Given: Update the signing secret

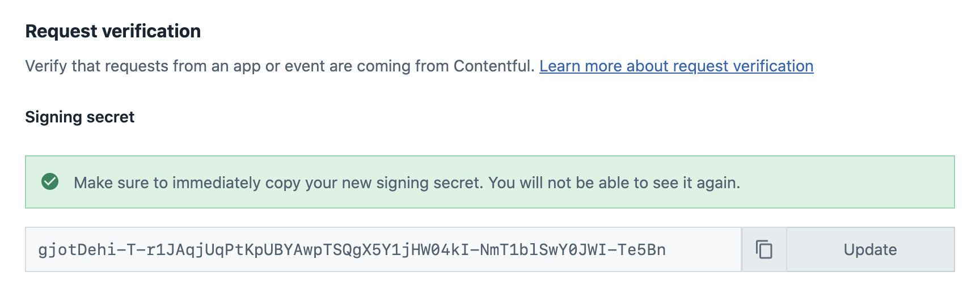Looking at the screenshot, I should click(870, 249).
